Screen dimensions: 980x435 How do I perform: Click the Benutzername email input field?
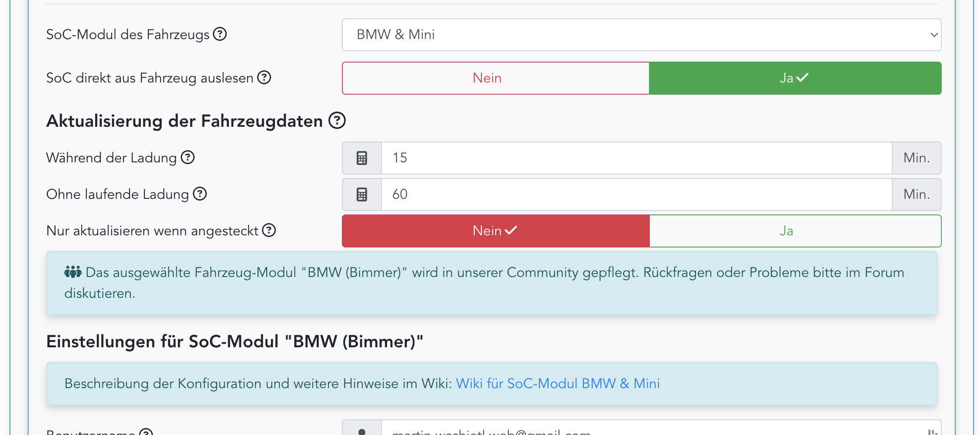(x=652, y=431)
